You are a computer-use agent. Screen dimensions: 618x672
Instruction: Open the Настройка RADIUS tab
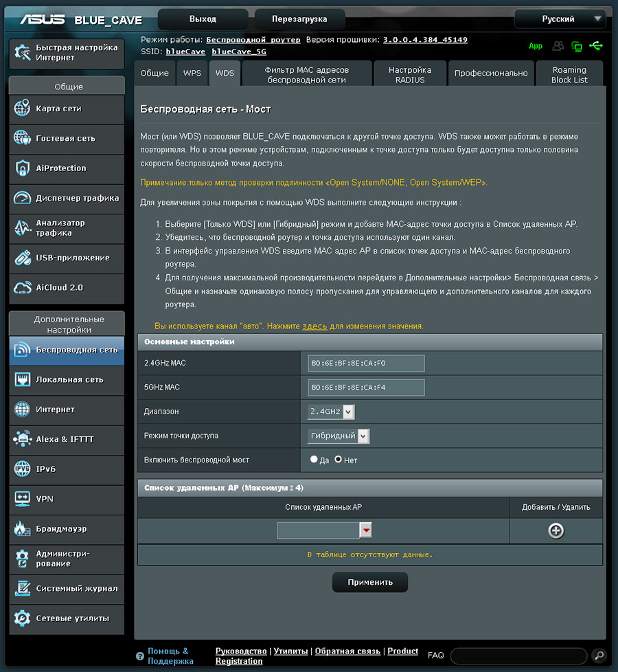410,74
